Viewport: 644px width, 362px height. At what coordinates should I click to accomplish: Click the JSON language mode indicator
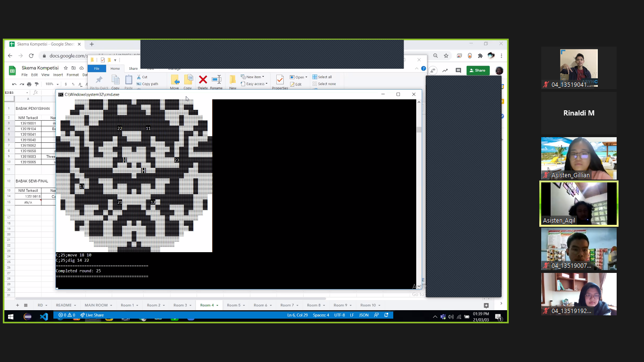364,315
